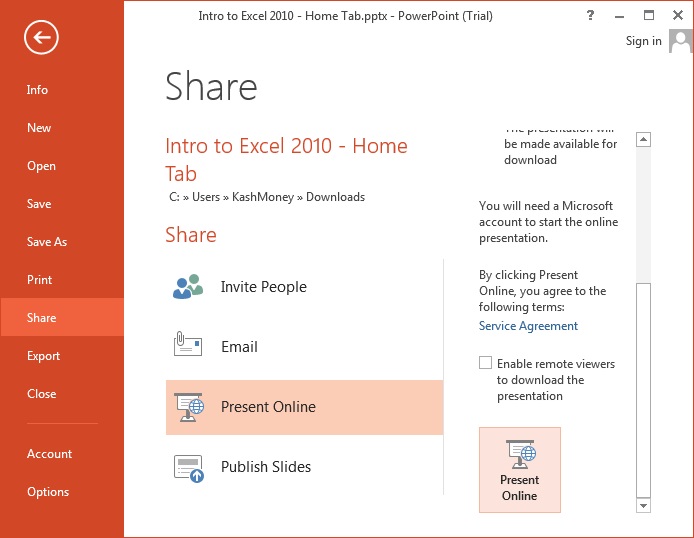Click the user avatar icon beside Sign in
Viewport: 694px width, 538px height.
click(x=681, y=41)
